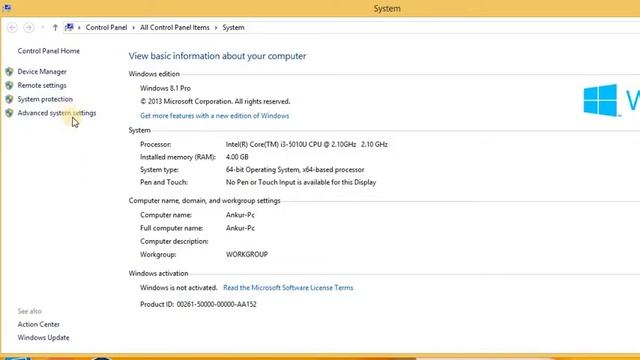The image size is (640, 360).
Task: Click Ankur-Pc next to Full computer name
Action: tap(240, 228)
